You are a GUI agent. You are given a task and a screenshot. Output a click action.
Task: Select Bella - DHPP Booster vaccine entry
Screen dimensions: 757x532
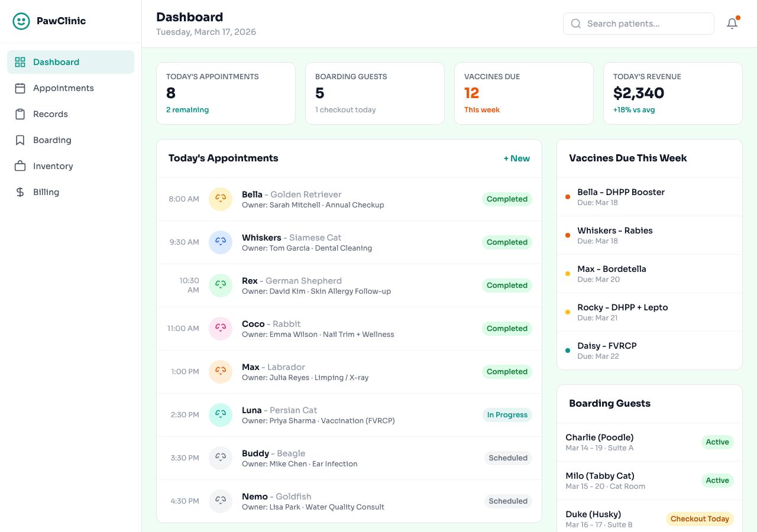coord(649,197)
